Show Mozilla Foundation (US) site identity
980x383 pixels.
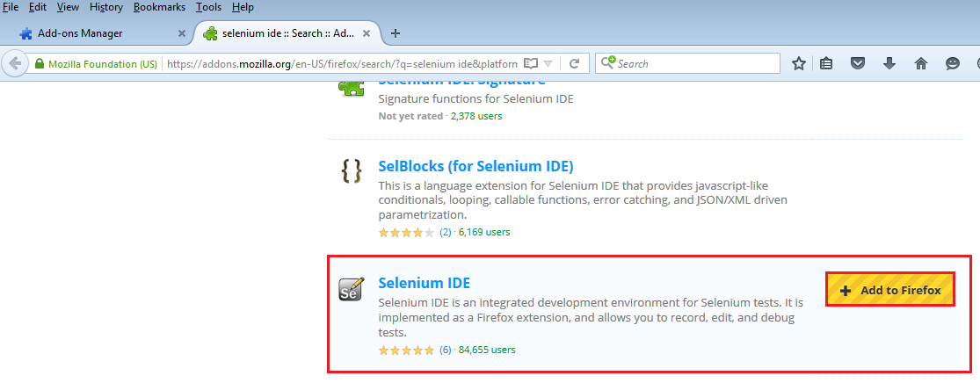point(97,64)
